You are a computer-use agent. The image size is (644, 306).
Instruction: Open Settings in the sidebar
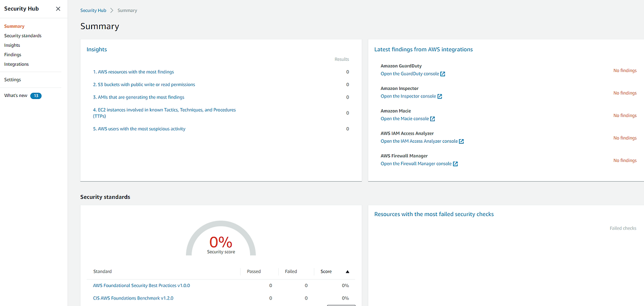click(13, 80)
